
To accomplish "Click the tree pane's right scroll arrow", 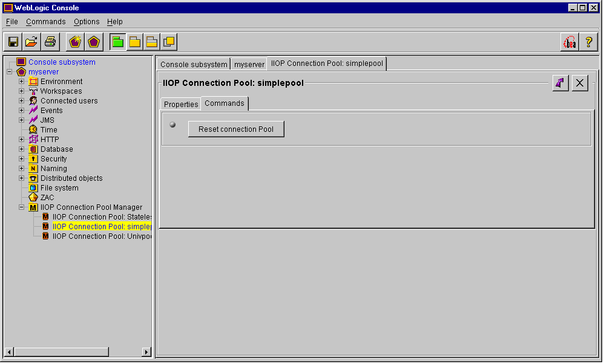I will (146, 352).
